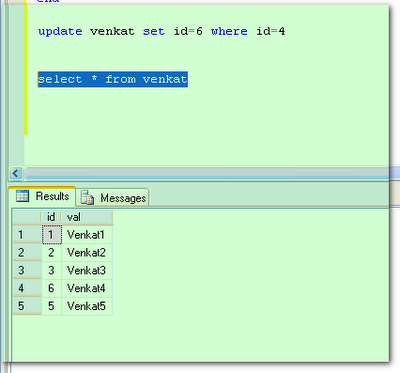Open the Messages tab
The height and width of the screenshot is (373, 400).
(112, 198)
